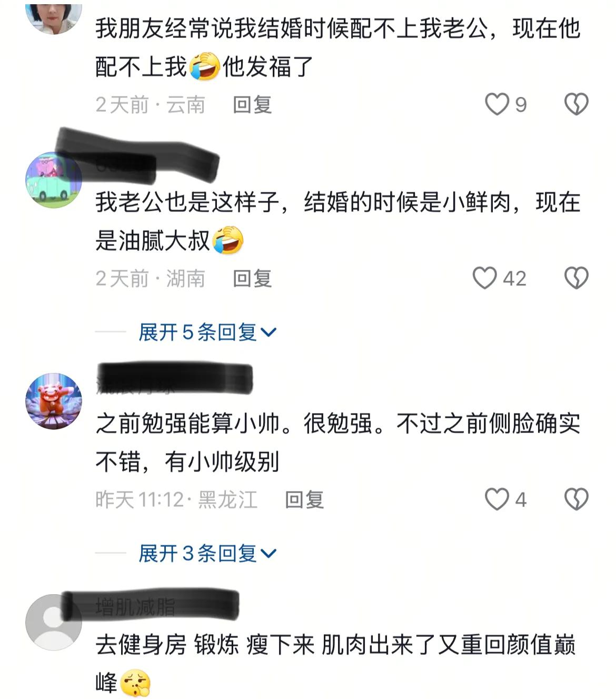Tap the comment about 油腻大叔
The image size is (616, 699).
click(337, 221)
